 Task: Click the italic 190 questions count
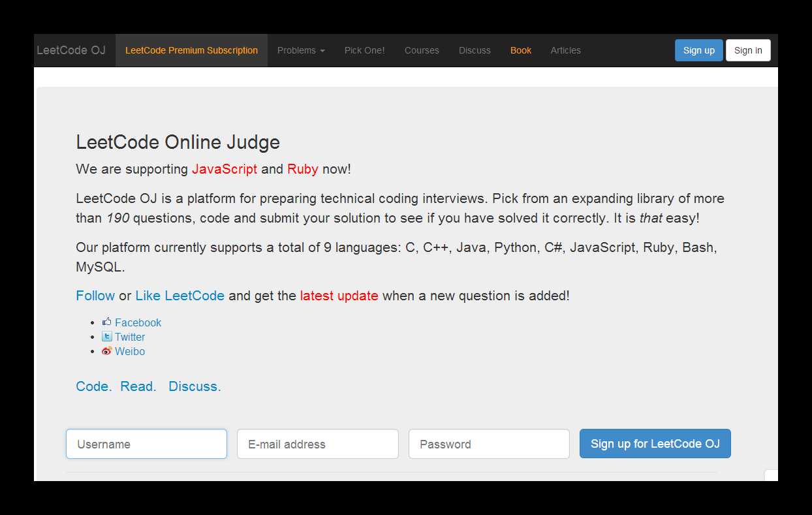(x=117, y=218)
